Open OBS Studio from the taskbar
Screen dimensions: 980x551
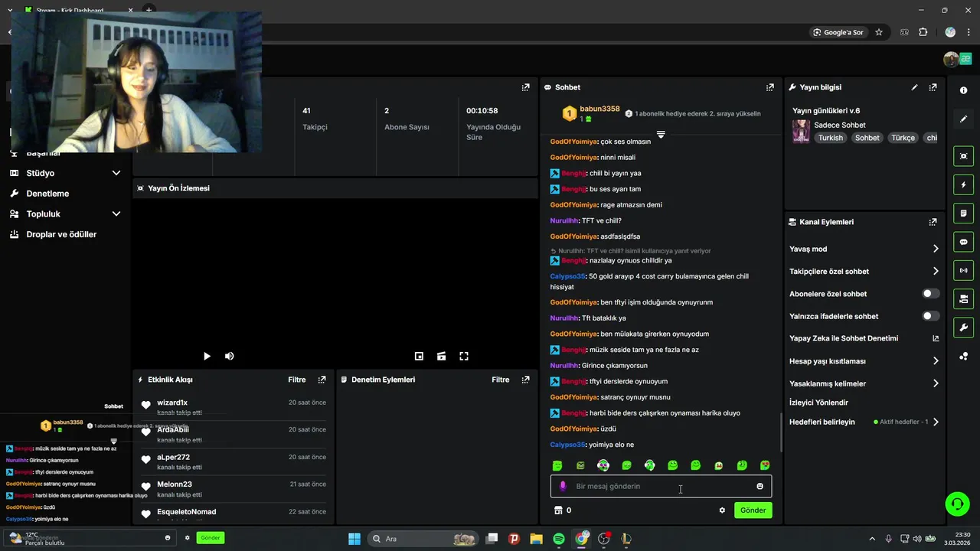click(604, 539)
